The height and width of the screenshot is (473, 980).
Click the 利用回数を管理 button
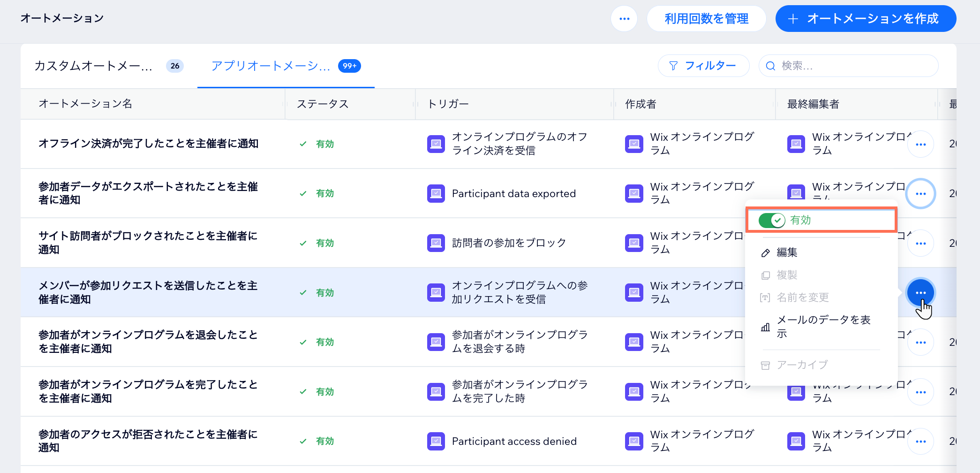706,18
